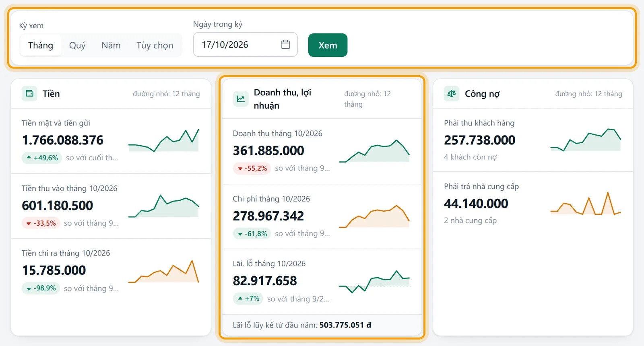Click the -61,8% change badge
This screenshot has height=346, width=644.
[252, 234]
